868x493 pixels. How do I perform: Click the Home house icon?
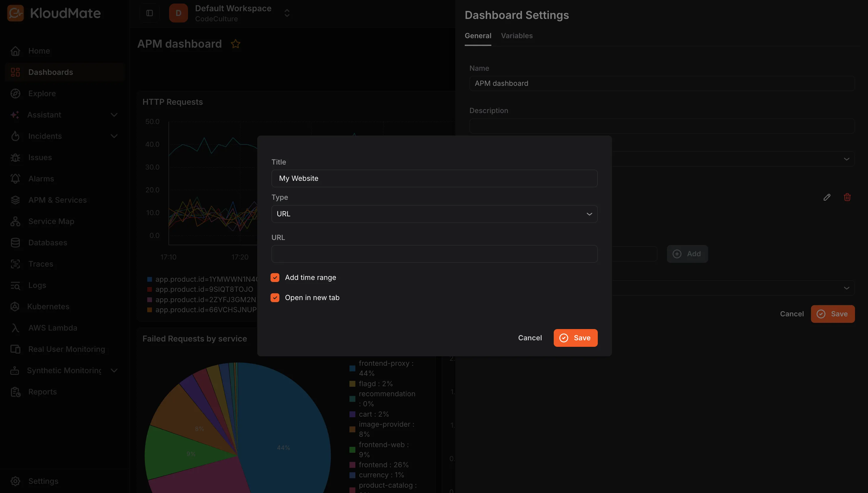point(15,51)
